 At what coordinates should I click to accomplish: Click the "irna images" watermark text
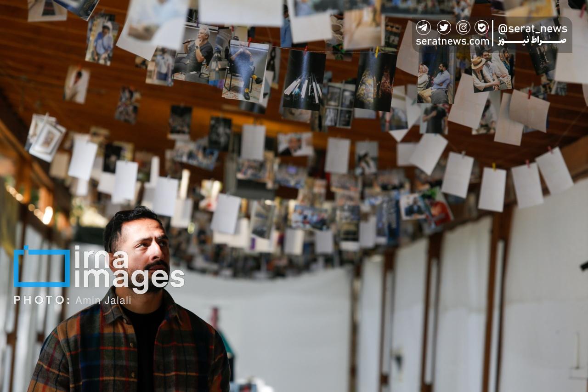click(129, 269)
